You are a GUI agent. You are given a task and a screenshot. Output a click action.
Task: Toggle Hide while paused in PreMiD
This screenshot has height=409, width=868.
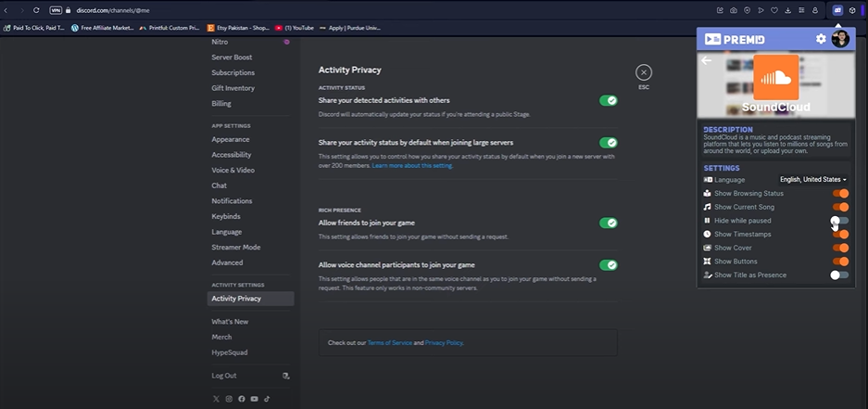[x=839, y=221]
